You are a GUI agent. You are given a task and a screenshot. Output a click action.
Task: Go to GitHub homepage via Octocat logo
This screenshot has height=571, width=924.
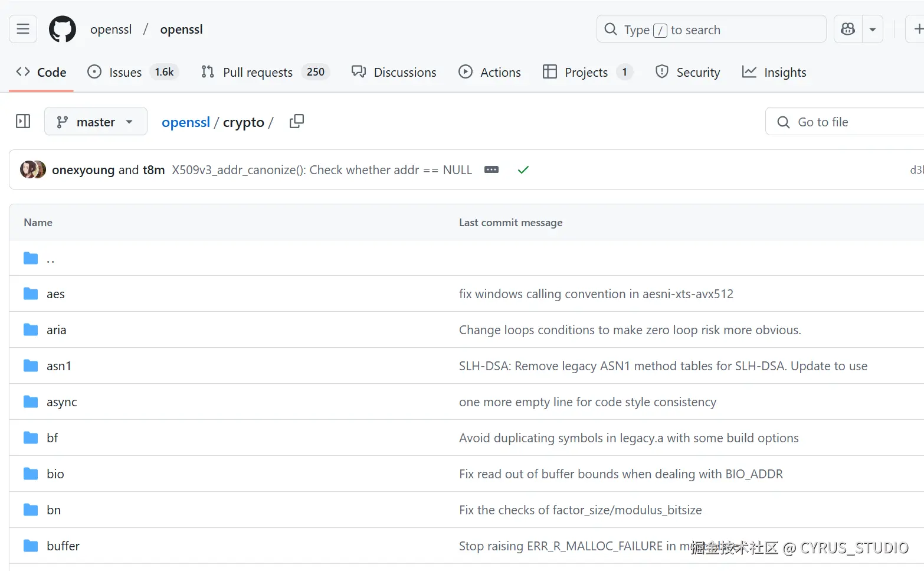(x=63, y=29)
